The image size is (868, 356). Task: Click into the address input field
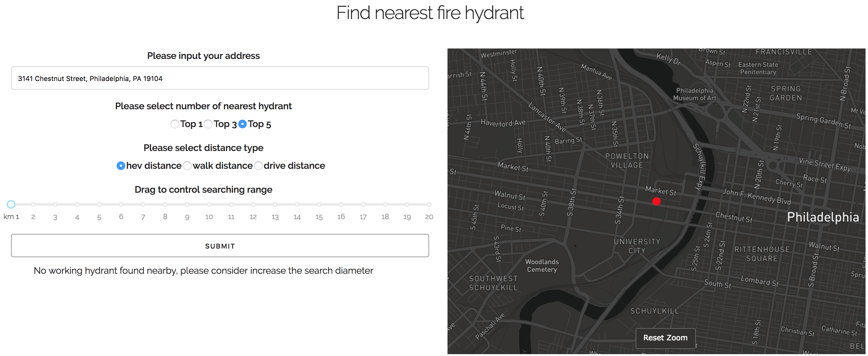point(220,78)
